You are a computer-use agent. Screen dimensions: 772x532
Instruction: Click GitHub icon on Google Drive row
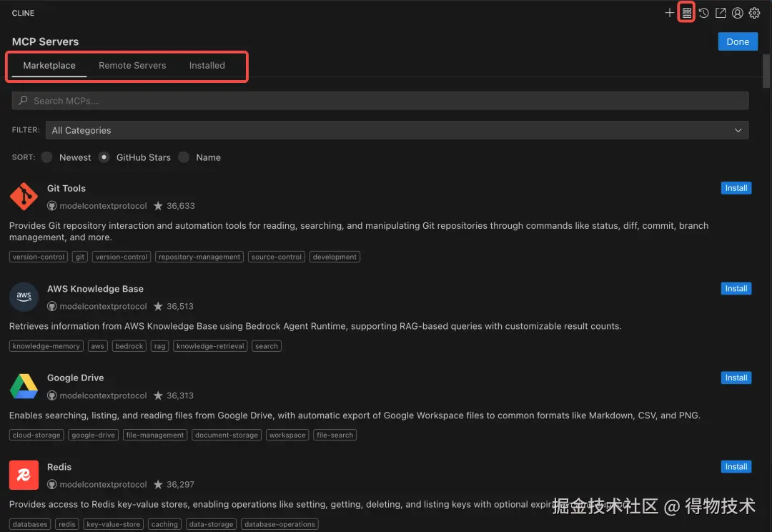pyautogui.click(x=51, y=395)
